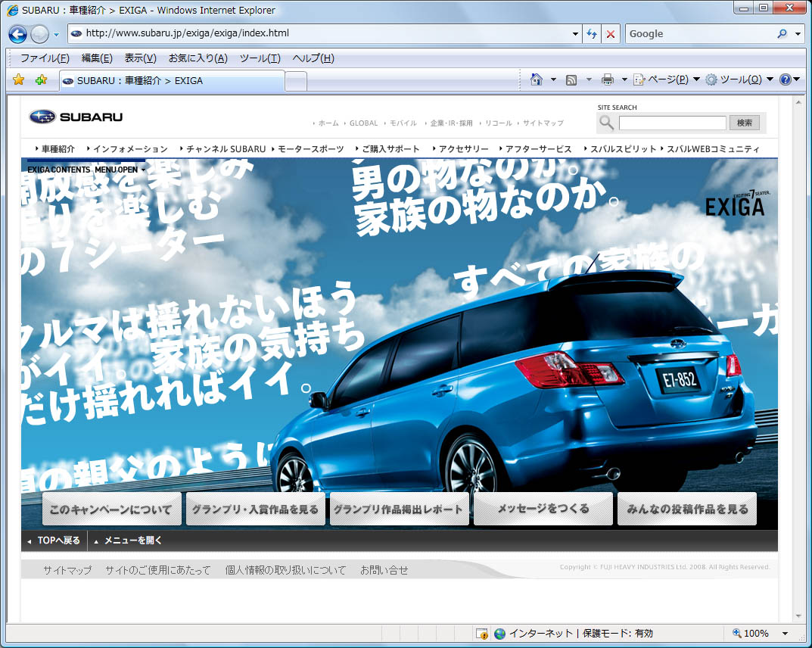
Task: Open the 表示(V) menu
Action: 140,58
